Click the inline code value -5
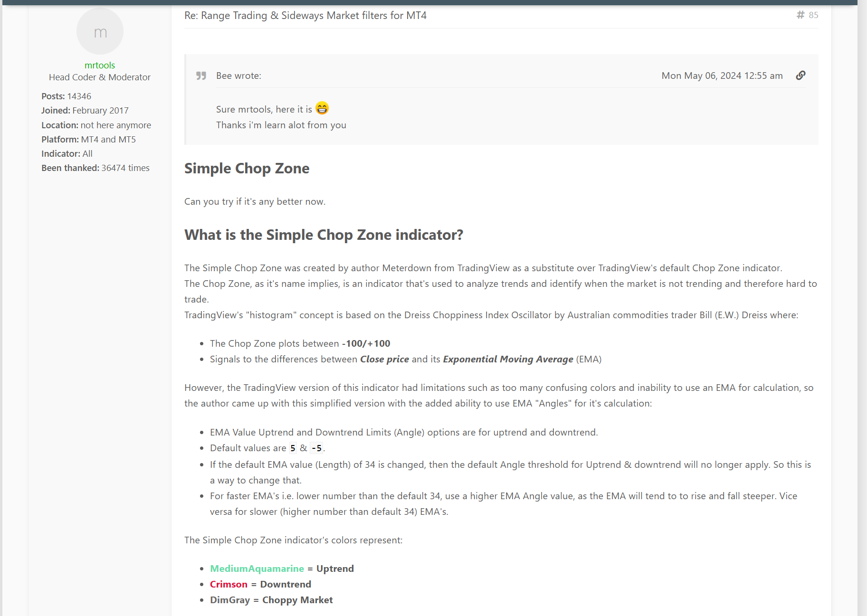 (x=316, y=448)
